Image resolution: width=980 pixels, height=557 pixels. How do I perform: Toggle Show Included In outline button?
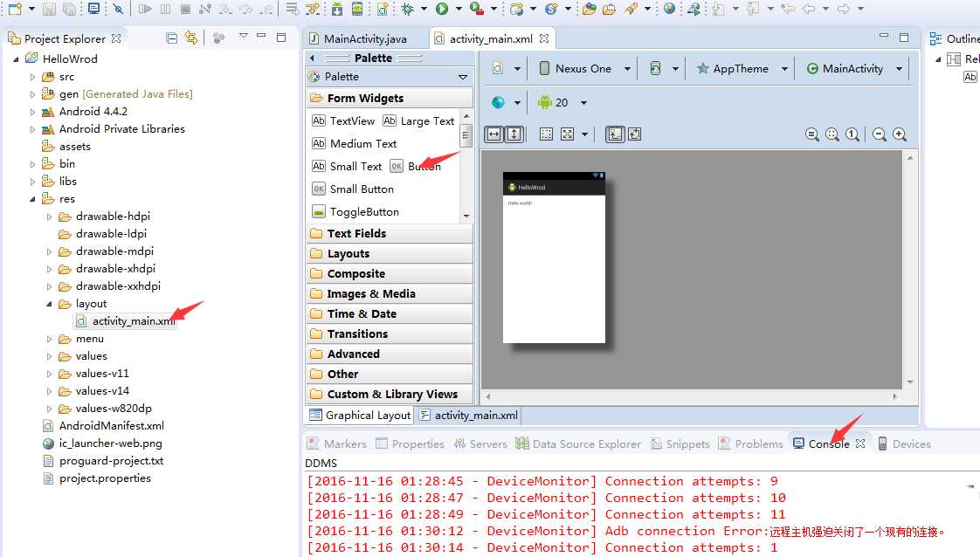[614, 134]
